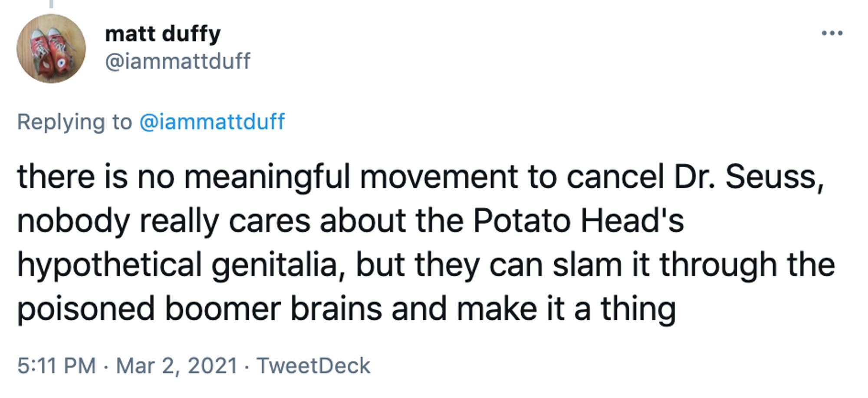Open matt duffy's profile via display name
Screen dimensions: 868x398
(x=163, y=33)
